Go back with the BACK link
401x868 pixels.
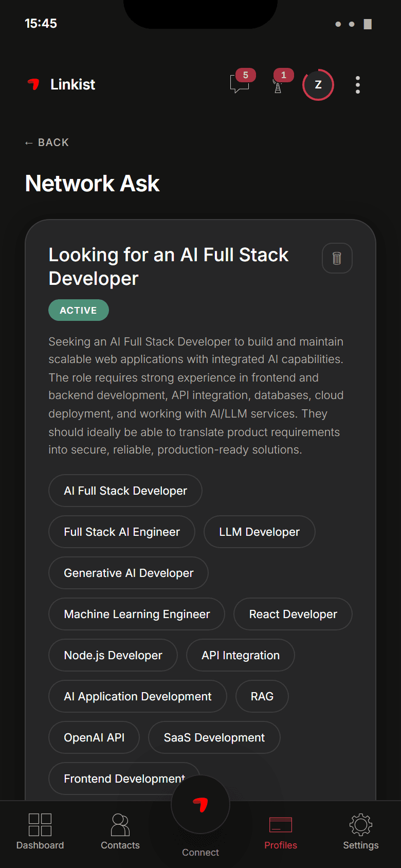coord(47,142)
